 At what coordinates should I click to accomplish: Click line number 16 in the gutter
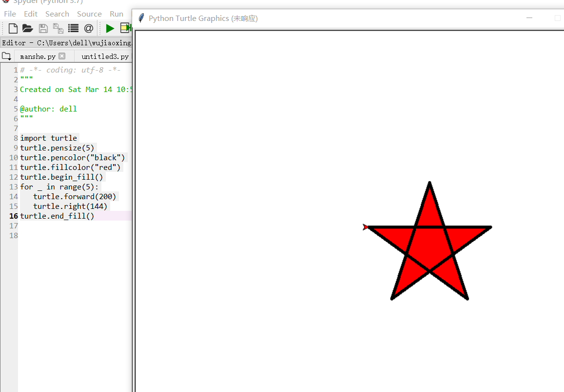(x=14, y=216)
